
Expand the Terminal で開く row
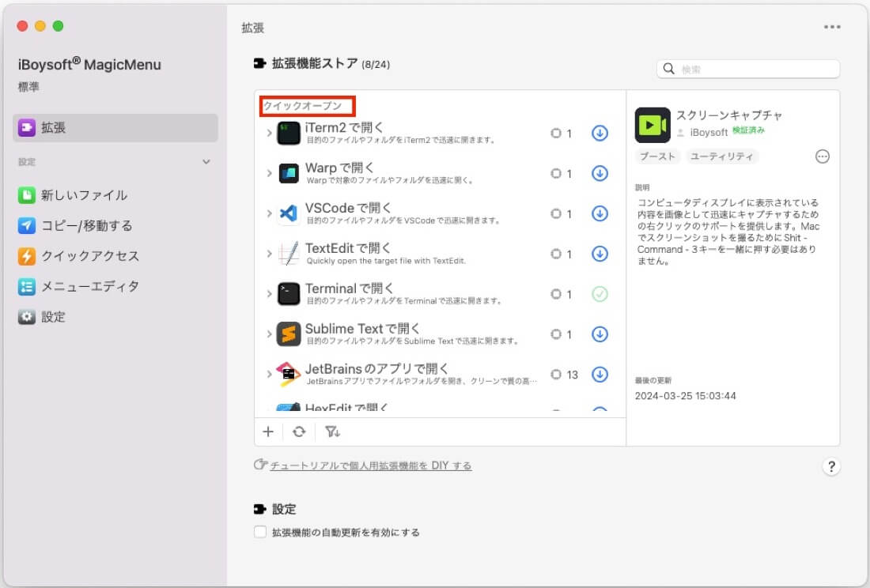tap(269, 294)
